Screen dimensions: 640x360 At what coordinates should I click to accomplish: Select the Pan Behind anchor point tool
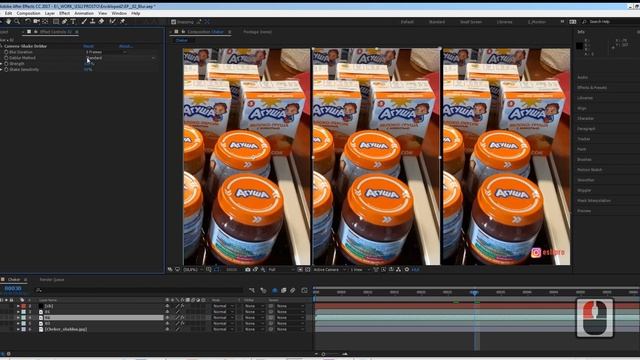(45, 21)
